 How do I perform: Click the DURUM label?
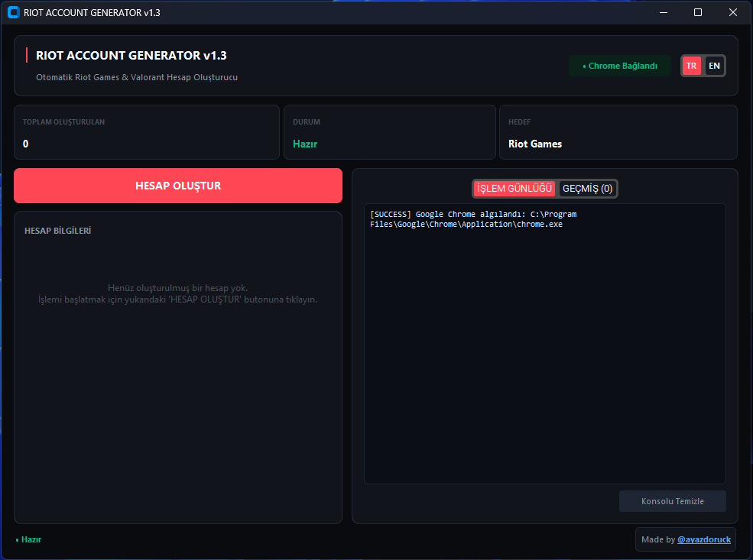click(x=307, y=122)
